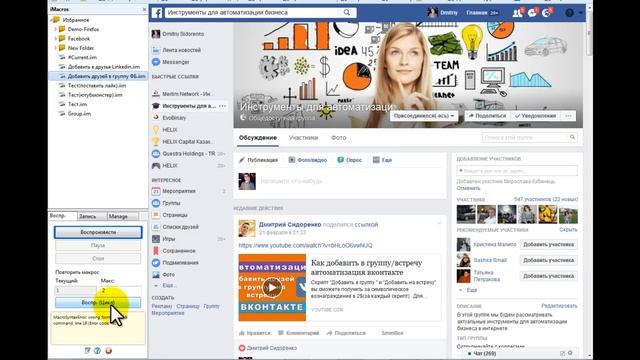Click add members name input field
640x360 pixels.
point(517,170)
